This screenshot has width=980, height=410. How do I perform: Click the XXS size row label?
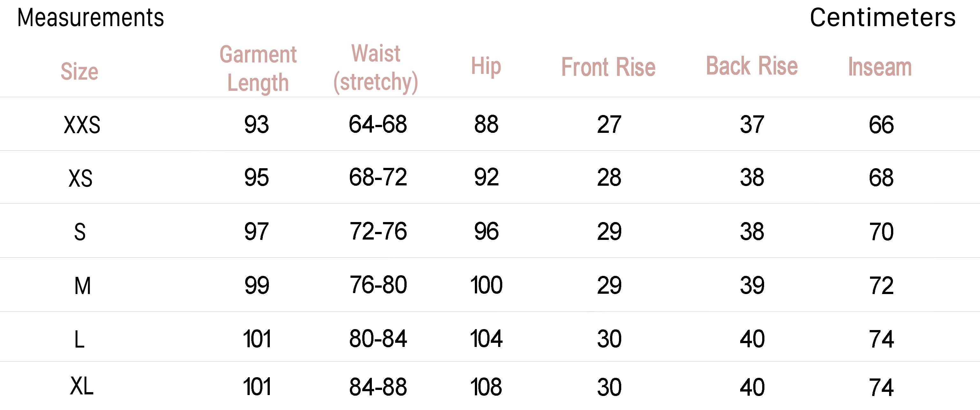pos(82,125)
